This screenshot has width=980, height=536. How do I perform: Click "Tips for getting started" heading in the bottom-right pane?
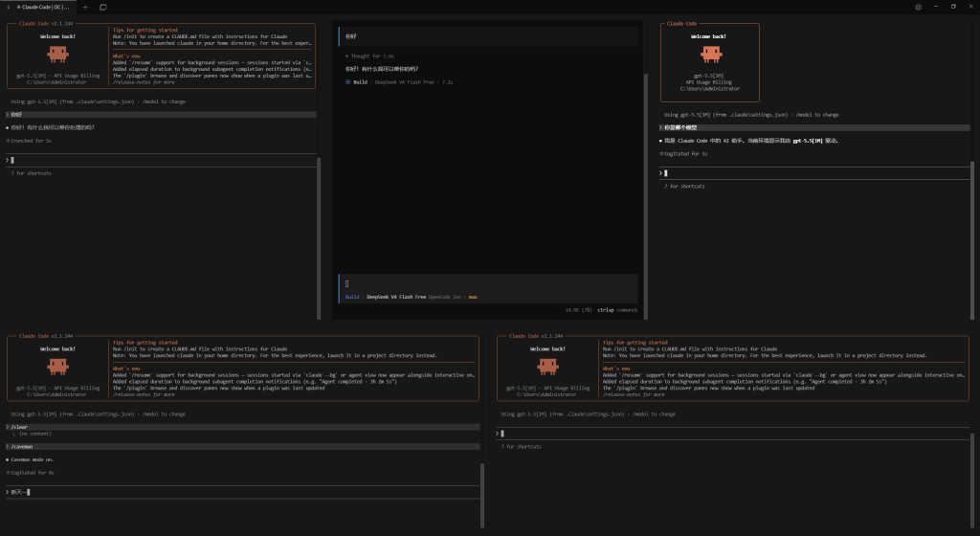point(635,343)
